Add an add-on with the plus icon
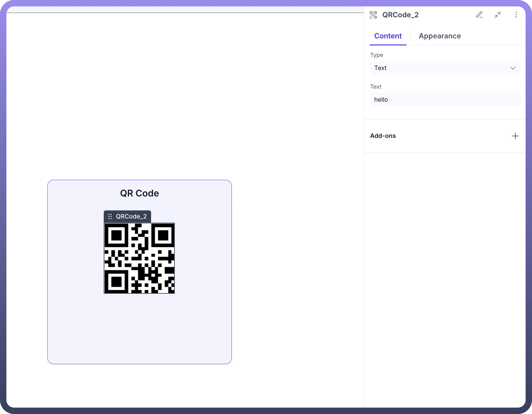532x414 pixels. tap(515, 136)
